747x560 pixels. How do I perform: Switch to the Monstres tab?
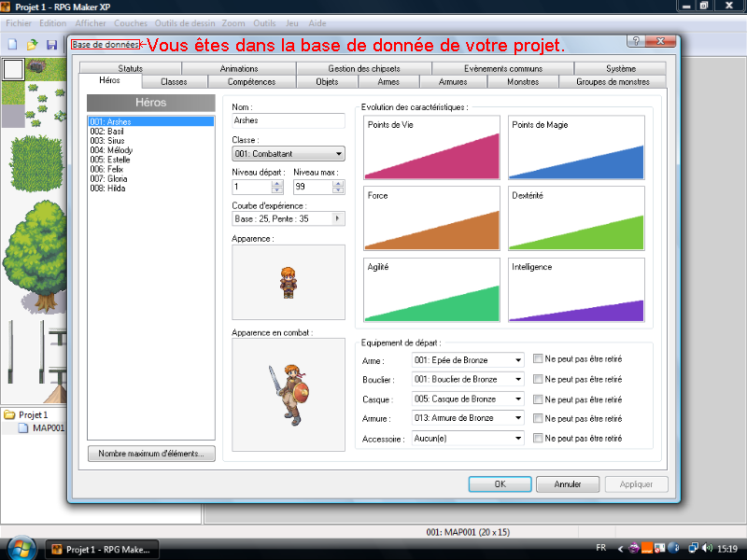(x=525, y=81)
